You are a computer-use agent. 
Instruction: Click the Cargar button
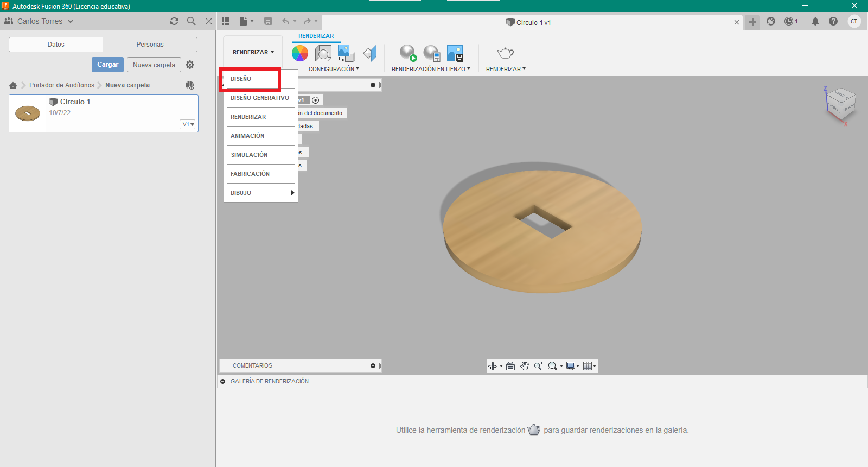point(107,65)
